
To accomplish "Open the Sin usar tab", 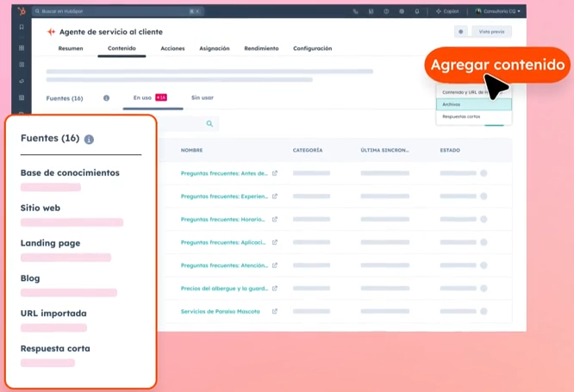I will click(x=202, y=98).
